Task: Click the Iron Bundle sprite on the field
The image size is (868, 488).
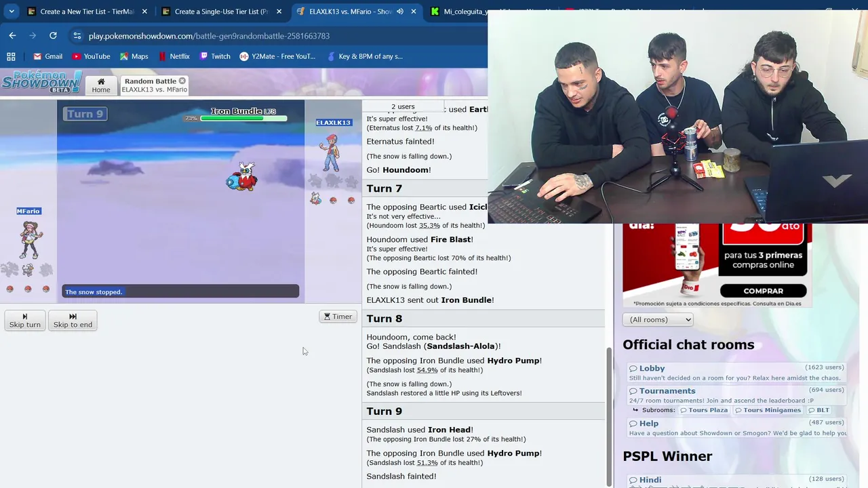Action: point(242,176)
